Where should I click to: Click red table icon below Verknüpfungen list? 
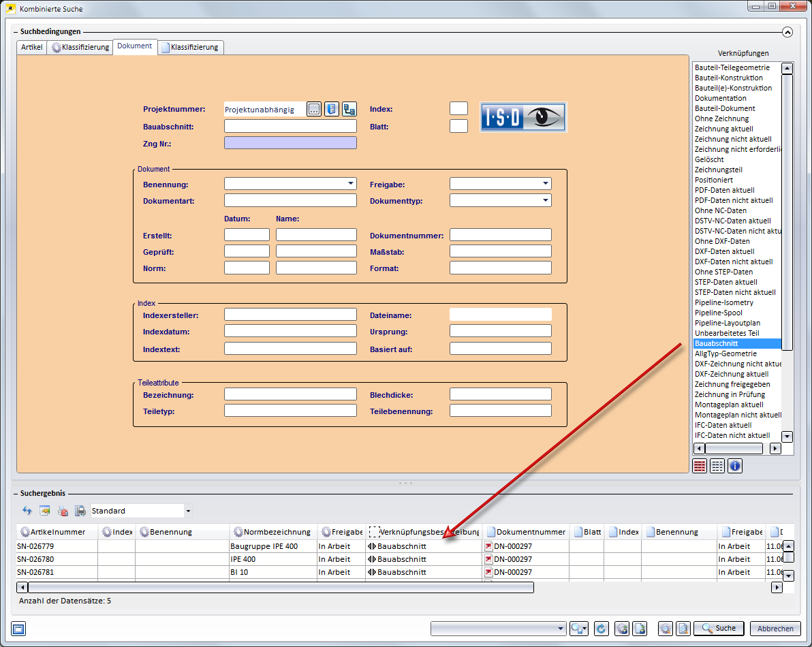coord(700,466)
